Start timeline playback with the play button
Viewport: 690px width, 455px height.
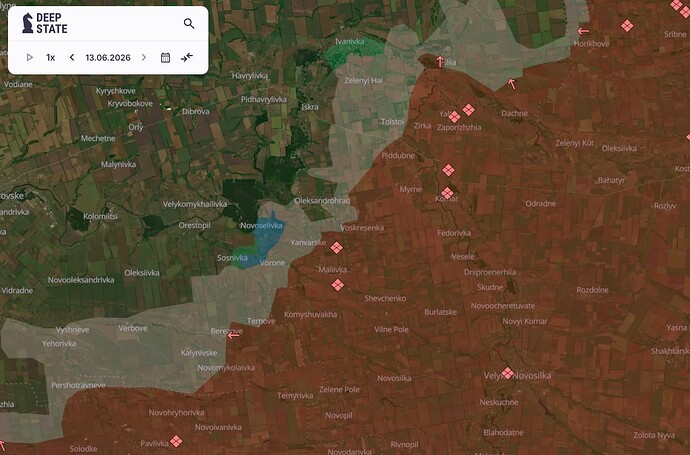(x=29, y=57)
